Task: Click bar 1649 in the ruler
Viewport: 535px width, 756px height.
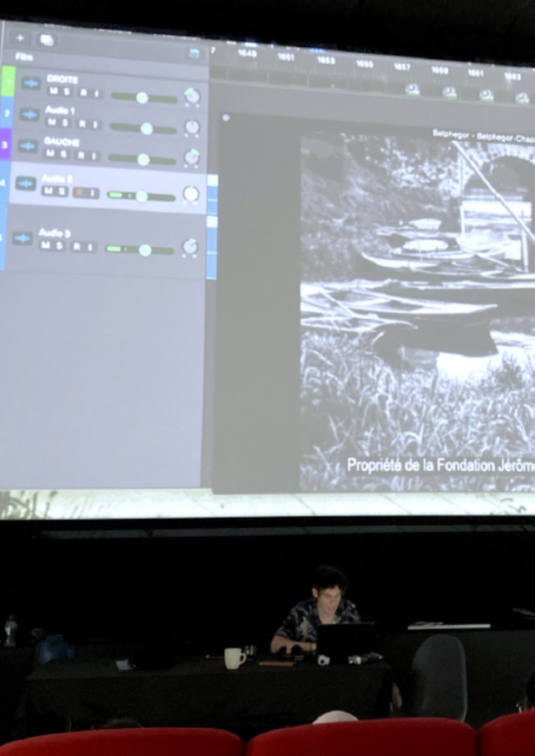Action: coord(247,53)
